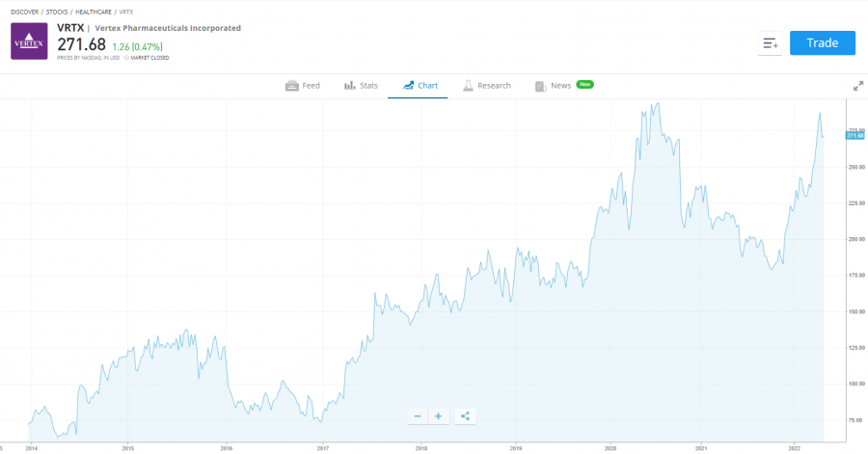Click the 250.00 price axis label
This screenshot has width=868, height=454.
(856, 167)
